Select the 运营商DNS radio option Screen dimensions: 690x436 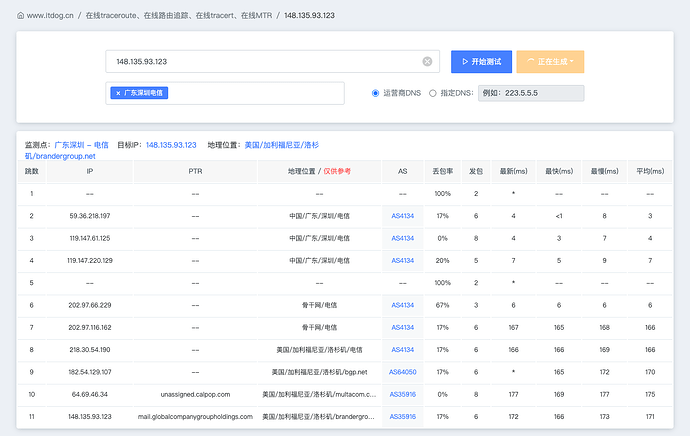[x=375, y=93]
